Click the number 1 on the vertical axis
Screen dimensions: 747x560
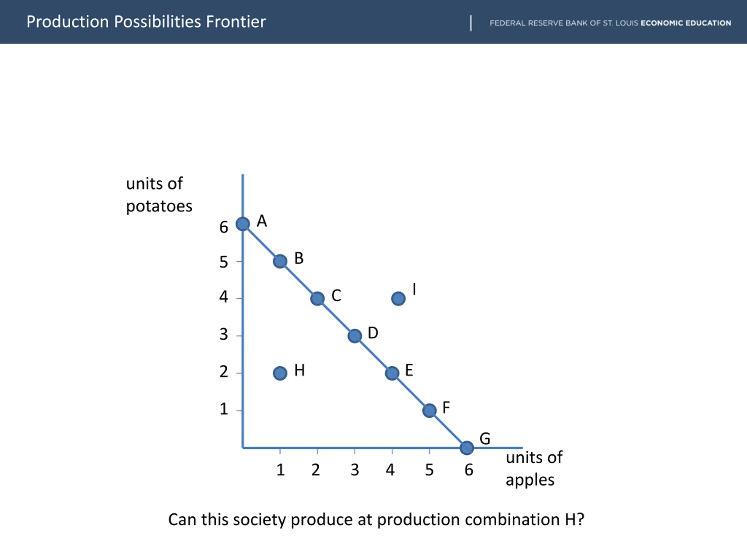point(224,409)
